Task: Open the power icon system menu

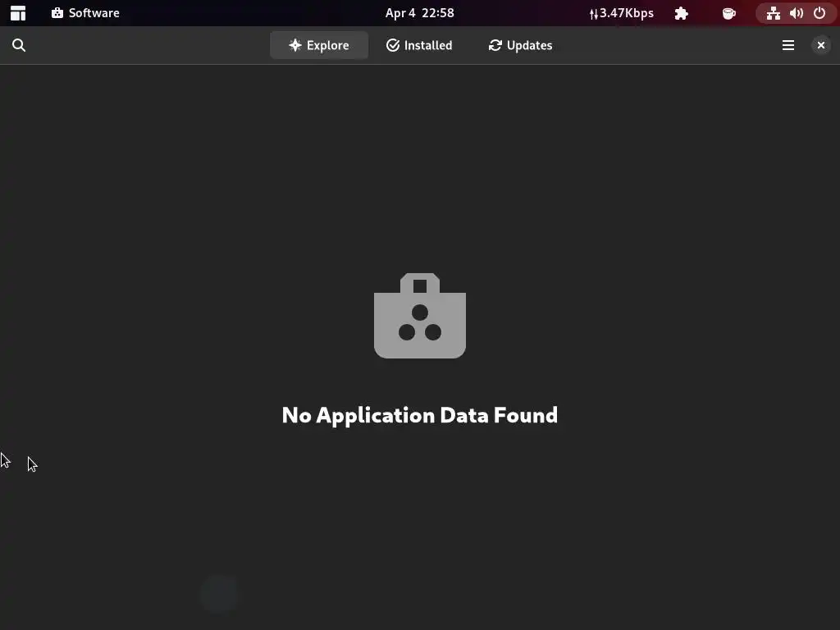Action: (x=819, y=13)
